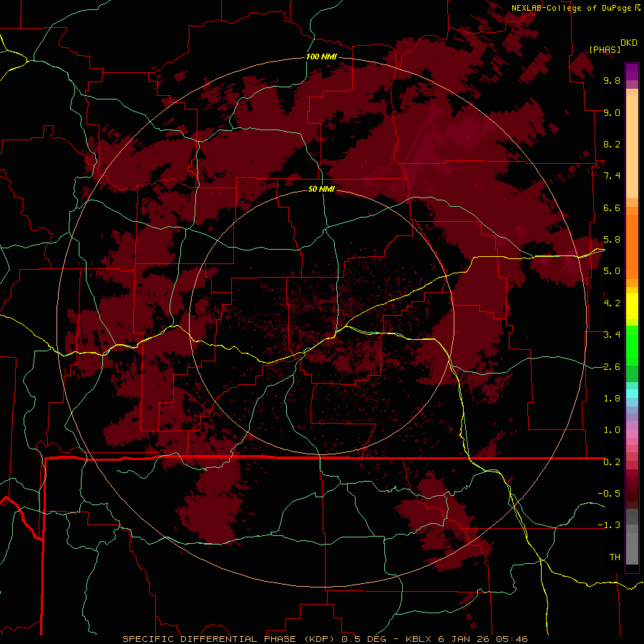
Task: Click the 5.0 value on the color scale
Action: [612, 271]
